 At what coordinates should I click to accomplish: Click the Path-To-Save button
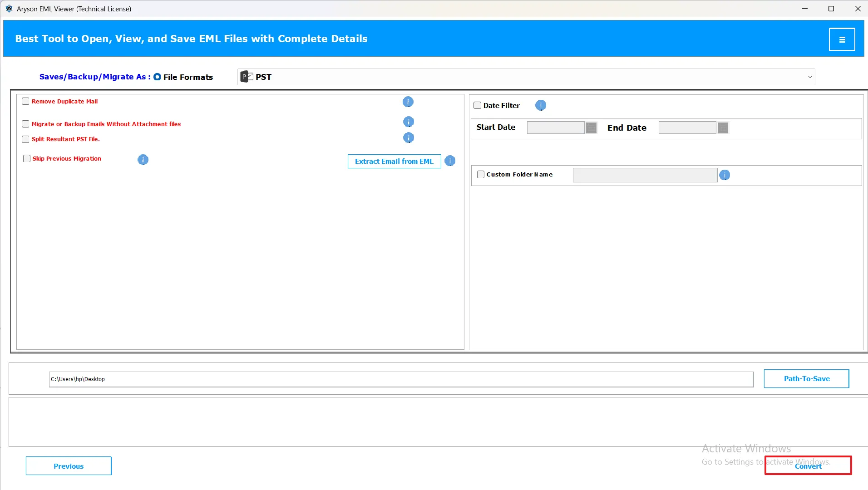(x=806, y=378)
